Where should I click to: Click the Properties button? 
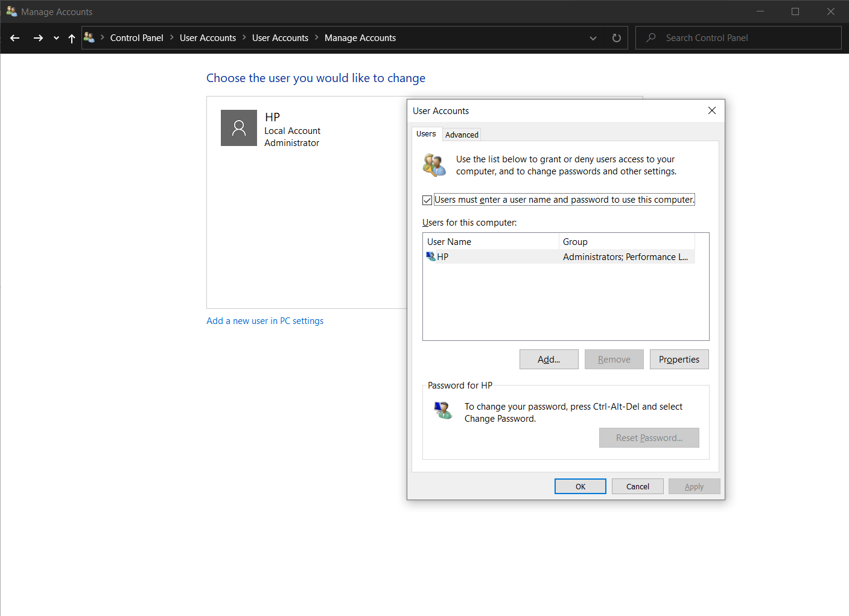pos(679,359)
